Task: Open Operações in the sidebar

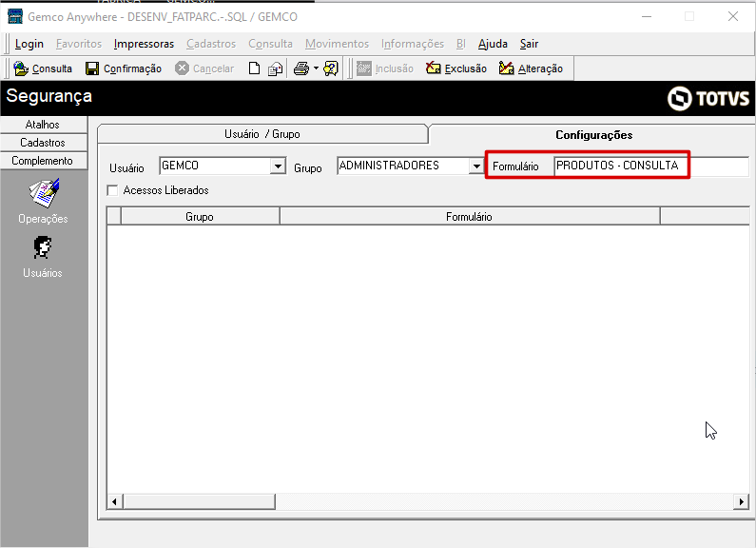Action: tap(43, 201)
